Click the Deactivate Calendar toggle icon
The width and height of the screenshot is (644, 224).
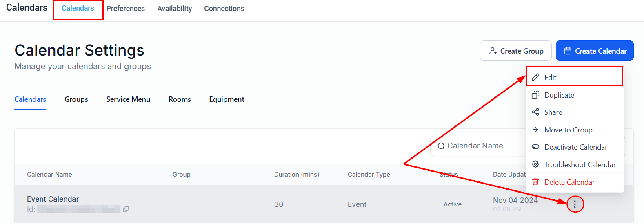click(535, 147)
